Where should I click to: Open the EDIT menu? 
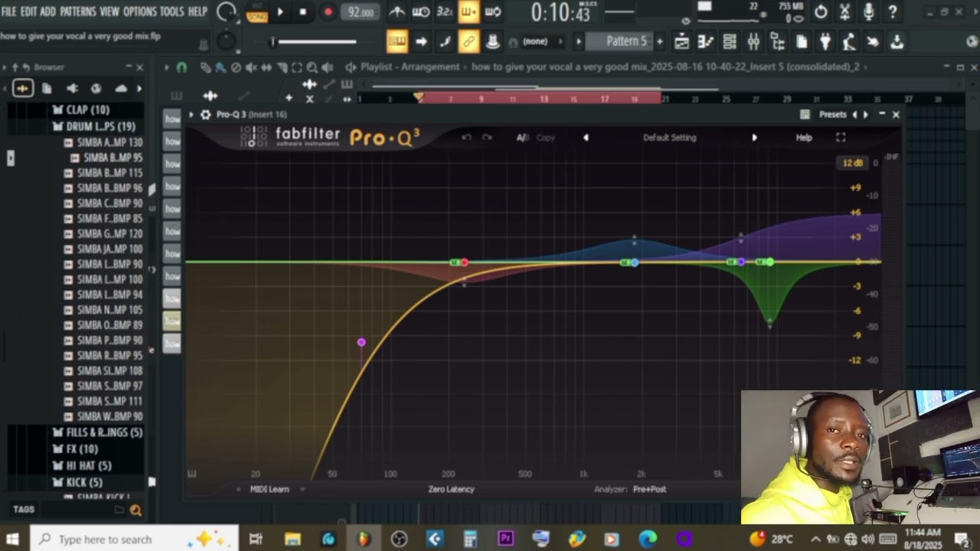28,11
